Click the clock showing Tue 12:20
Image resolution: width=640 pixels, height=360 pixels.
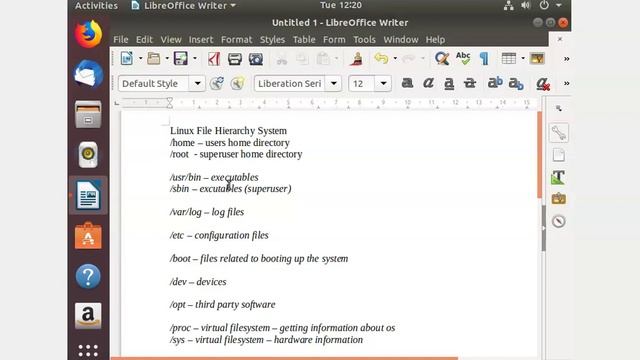pyautogui.click(x=341, y=5)
